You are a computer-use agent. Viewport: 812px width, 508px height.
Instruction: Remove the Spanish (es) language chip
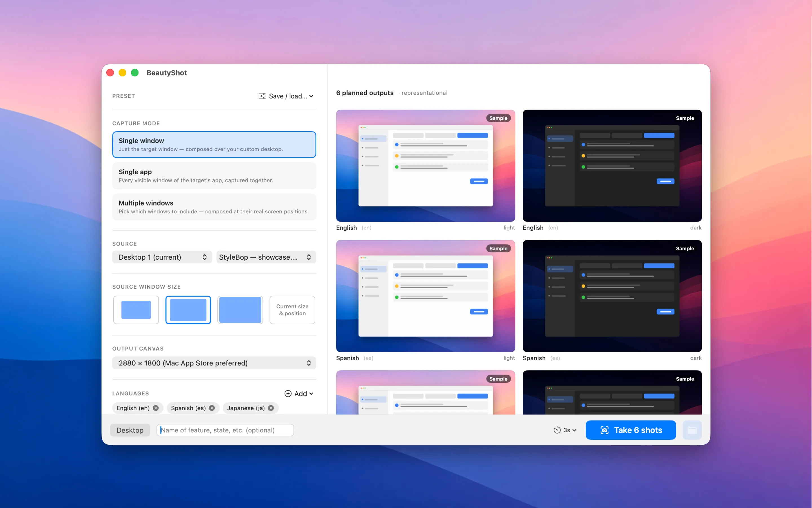coord(212,408)
